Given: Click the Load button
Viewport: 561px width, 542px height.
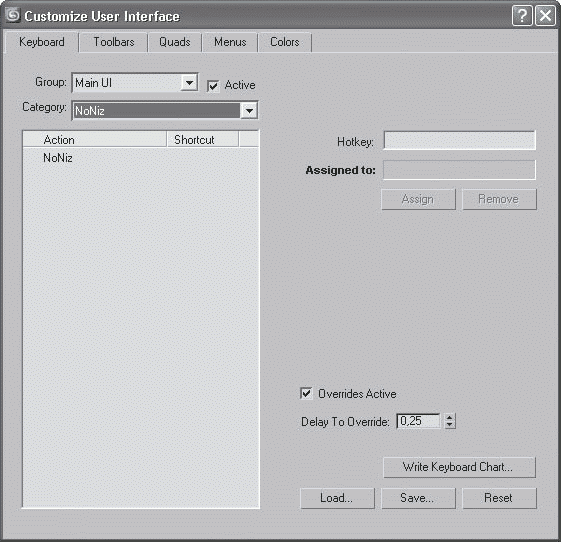Looking at the screenshot, I should 337,498.
